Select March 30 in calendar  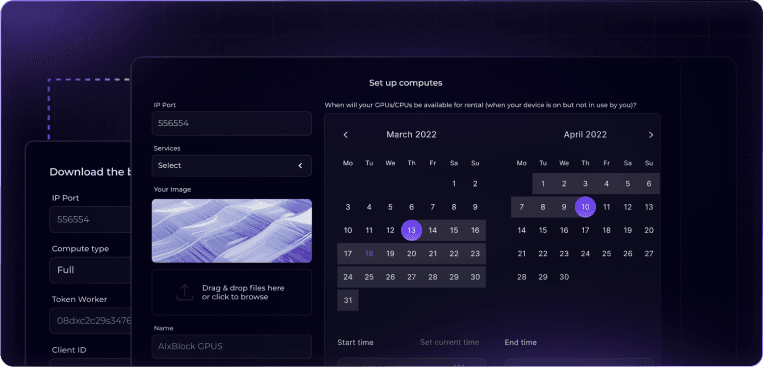[x=475, y=277]
